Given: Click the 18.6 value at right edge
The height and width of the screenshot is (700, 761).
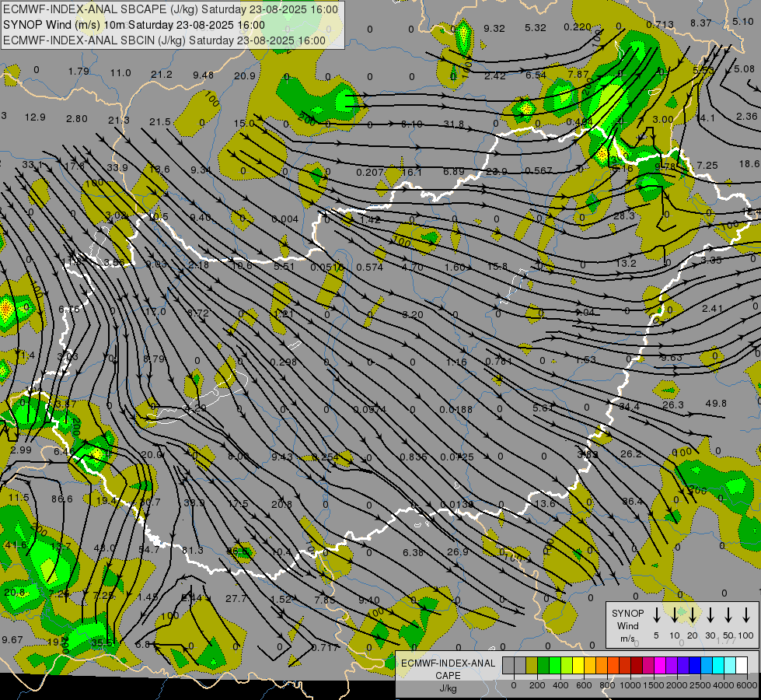Looking at the screenshot, I should click(x=750, y=164).
